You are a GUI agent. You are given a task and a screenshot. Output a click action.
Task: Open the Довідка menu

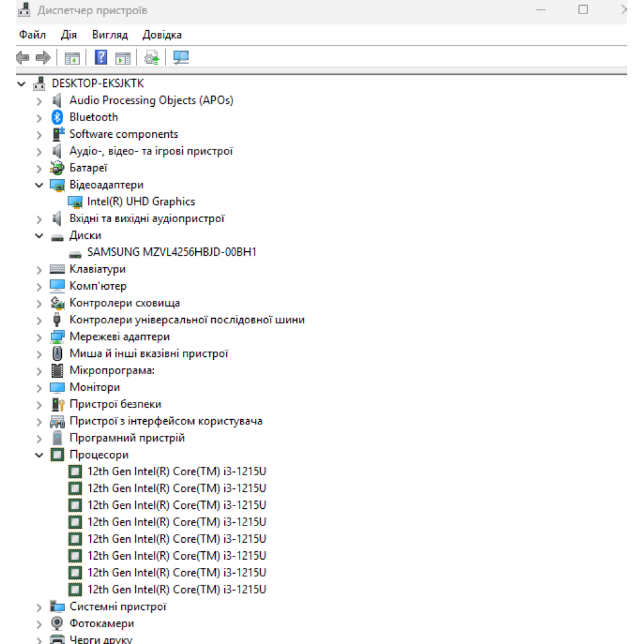pyautogui.click(x=162, y=35)
